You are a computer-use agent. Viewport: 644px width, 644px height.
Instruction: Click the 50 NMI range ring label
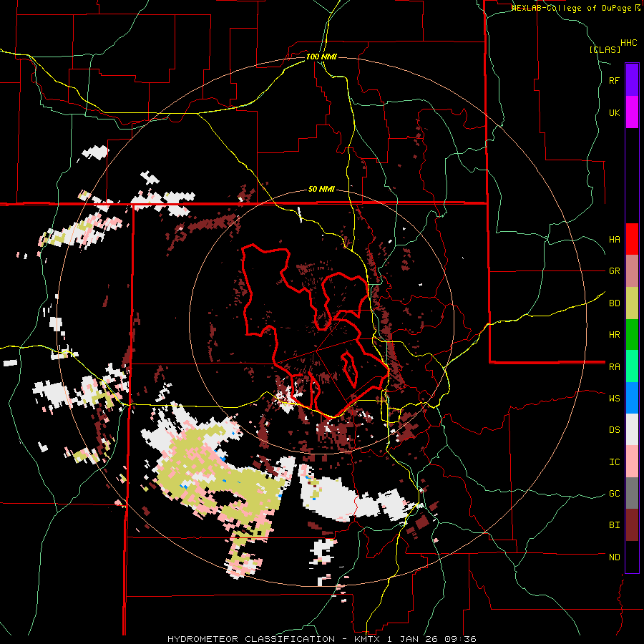pos(321,190)
